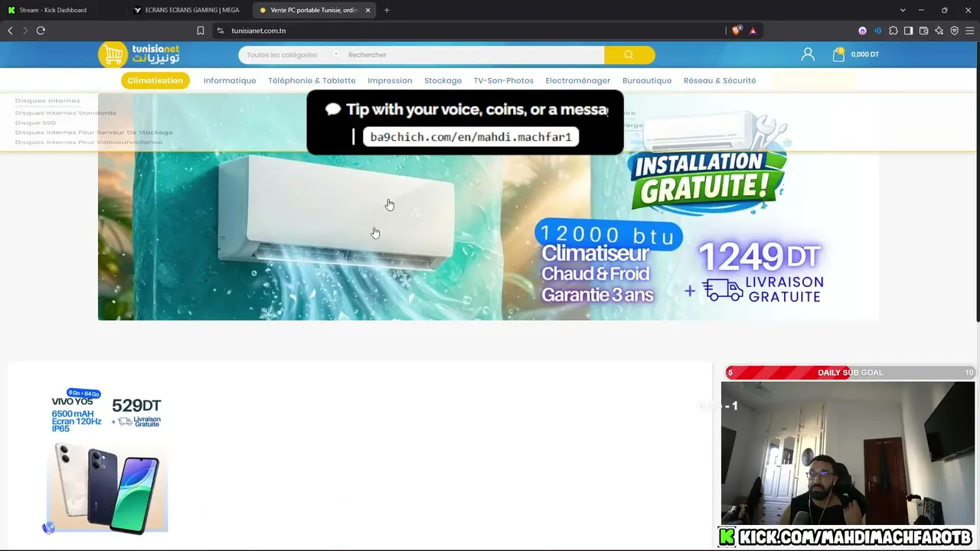Image resolution: width=980 pixels, height=551 pixels.
Task: Open the user account icon
Action: (808, 54)
